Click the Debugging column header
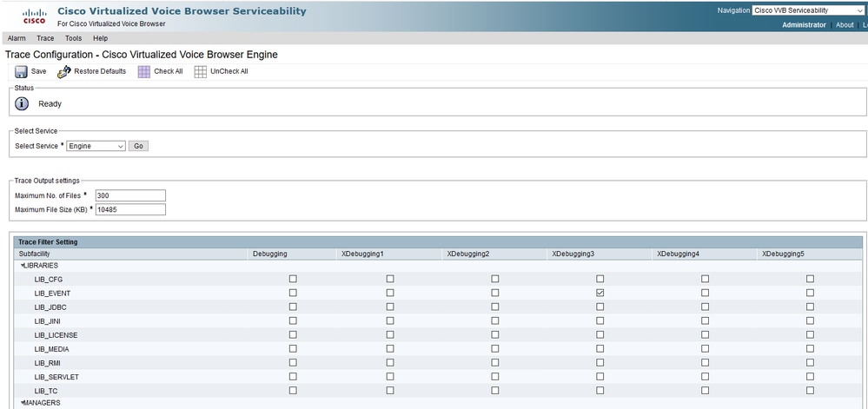Image resolution: width=868 pixels, height=409 pixels. coord(269,254)
